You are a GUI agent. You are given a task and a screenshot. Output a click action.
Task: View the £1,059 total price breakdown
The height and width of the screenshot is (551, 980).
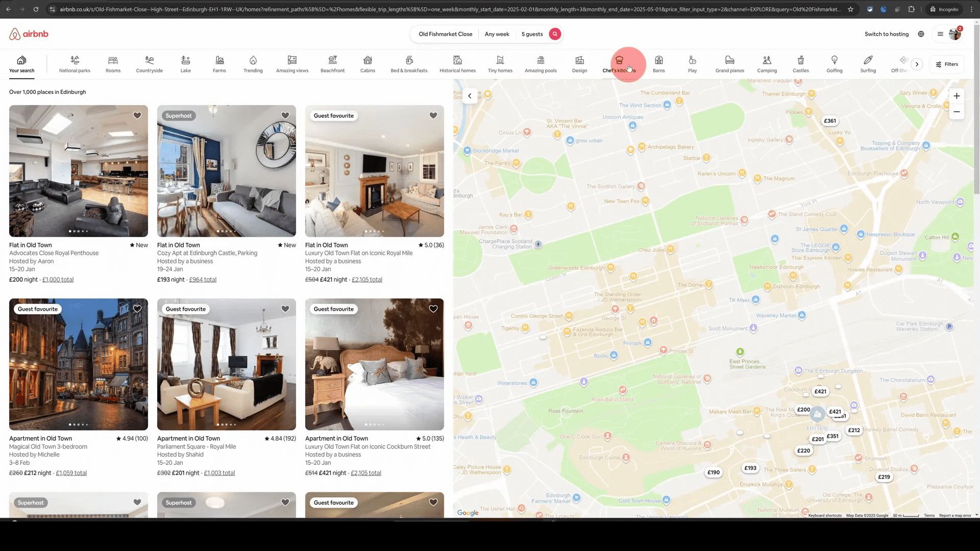pos(71,473)
